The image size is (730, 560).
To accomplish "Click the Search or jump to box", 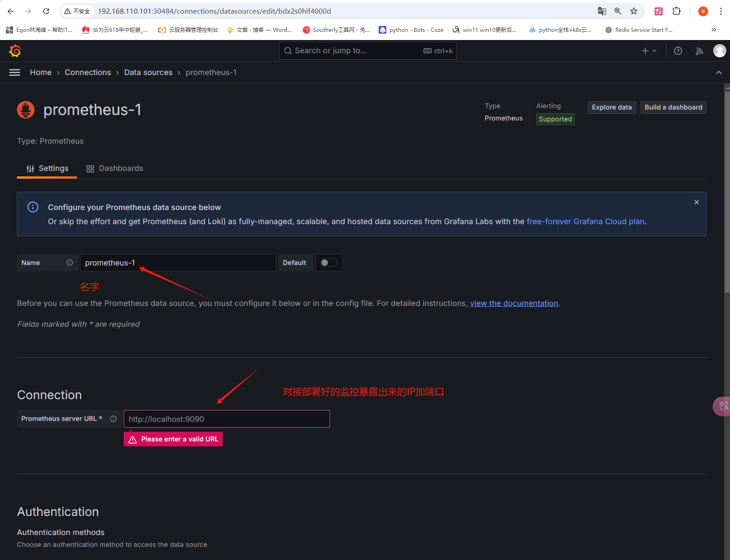I will point(368,51).
